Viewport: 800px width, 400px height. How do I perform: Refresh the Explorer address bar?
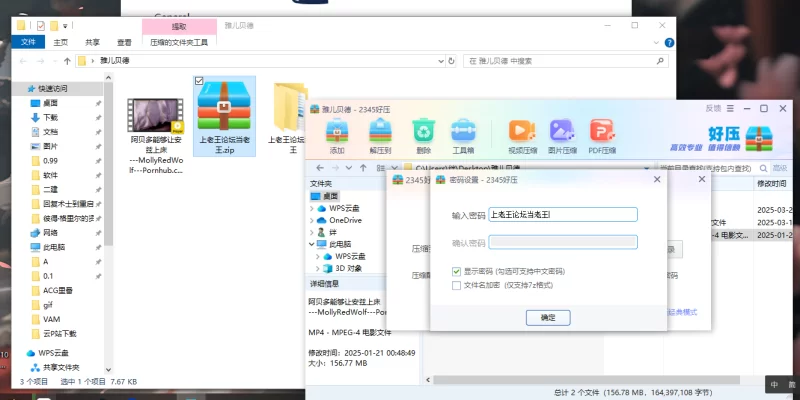(451, 61)
